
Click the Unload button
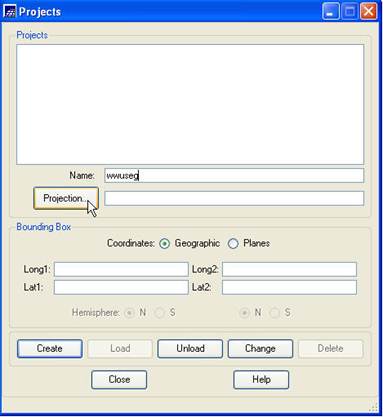[x=190, y=349]
